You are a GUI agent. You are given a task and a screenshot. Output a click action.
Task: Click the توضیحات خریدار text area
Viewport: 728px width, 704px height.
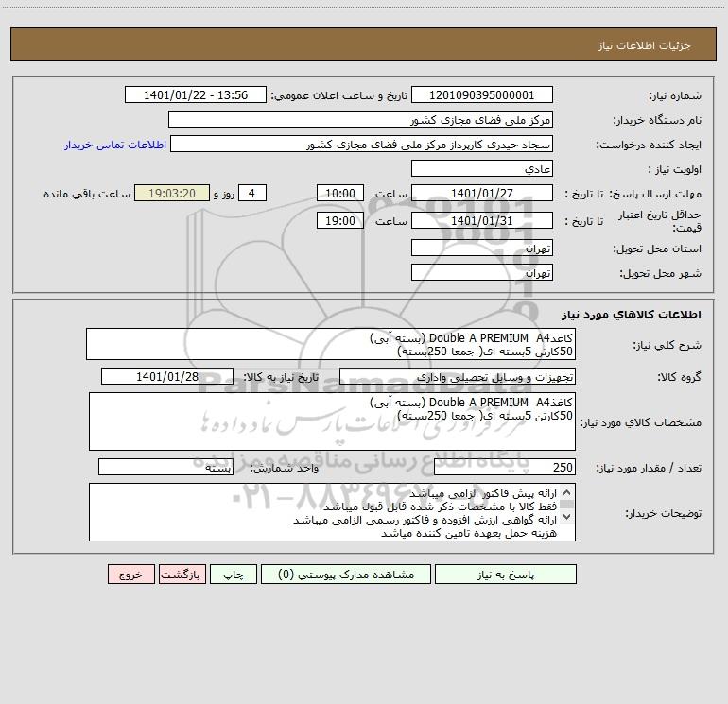(332, 512)
